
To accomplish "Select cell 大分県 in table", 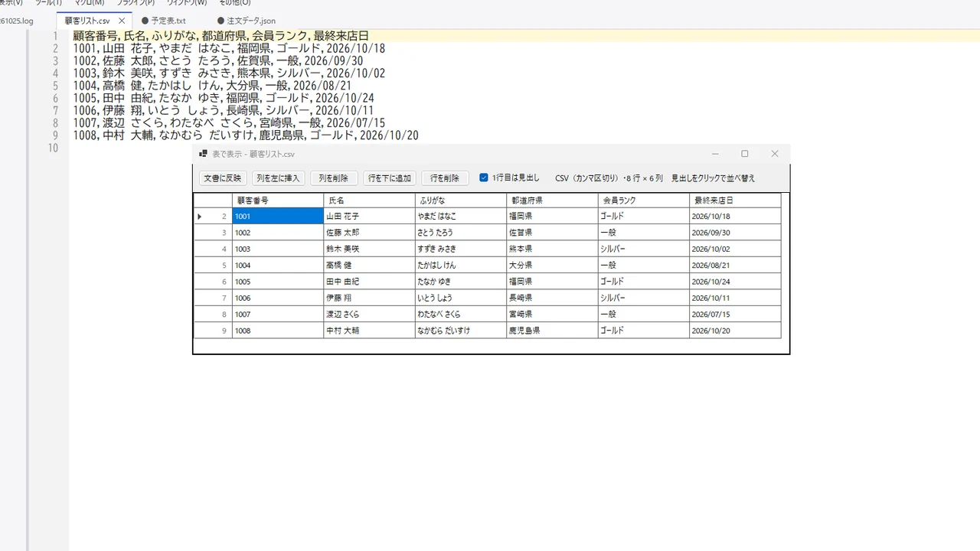I will [x=552, y=266].
